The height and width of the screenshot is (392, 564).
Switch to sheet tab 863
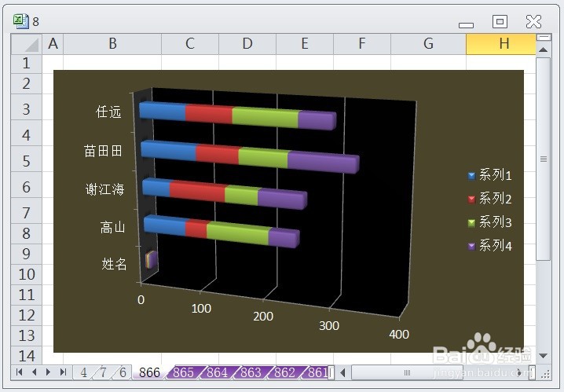click(x=251, y=372)
